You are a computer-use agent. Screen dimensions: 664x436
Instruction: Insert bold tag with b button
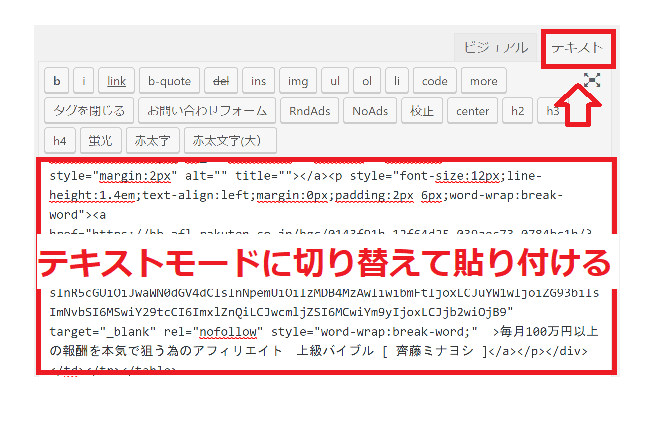[x=56, y=80]
